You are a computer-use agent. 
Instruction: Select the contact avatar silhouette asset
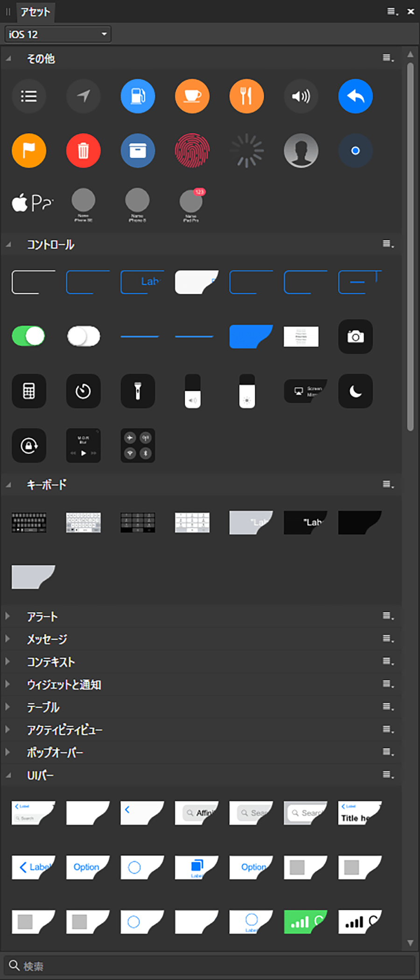coord(301,151)
